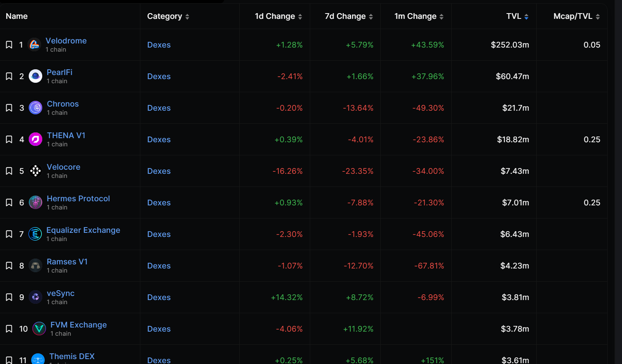The height and width of the screenshot is (364, 622).
Task: Click the Chronos spiral logo icon
Action: point(36,108)
